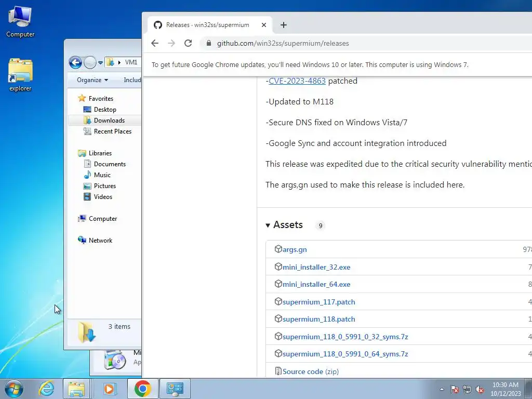Viewport: 532px width, 399px height.
Task: Select Computer in Explorer navigation pane
Action: (x=103, y=219)
